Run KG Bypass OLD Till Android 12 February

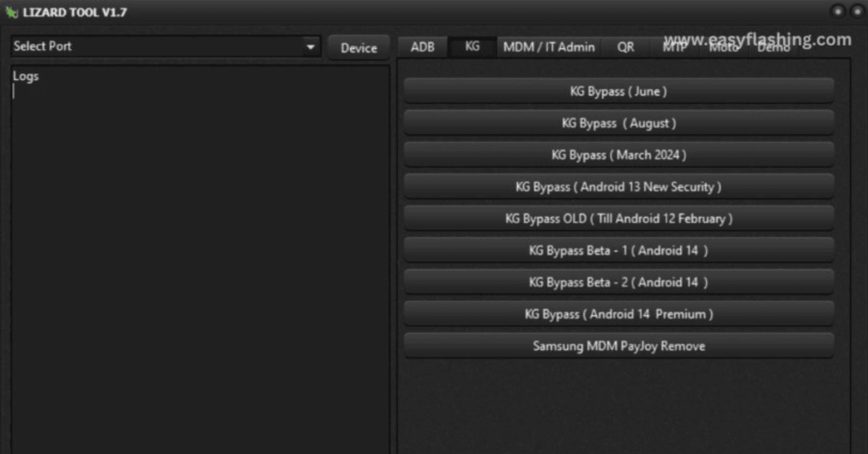(x=618, y=219)
